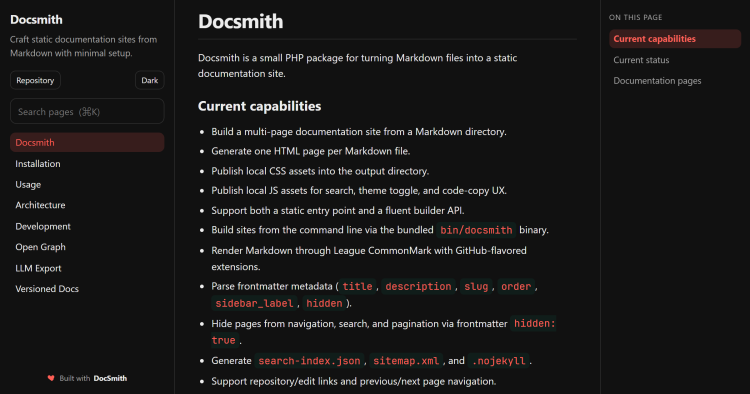Click the hidden code tag after sidebar_label
The width and height of the screenshot is (750, 394).
[324, 304]
